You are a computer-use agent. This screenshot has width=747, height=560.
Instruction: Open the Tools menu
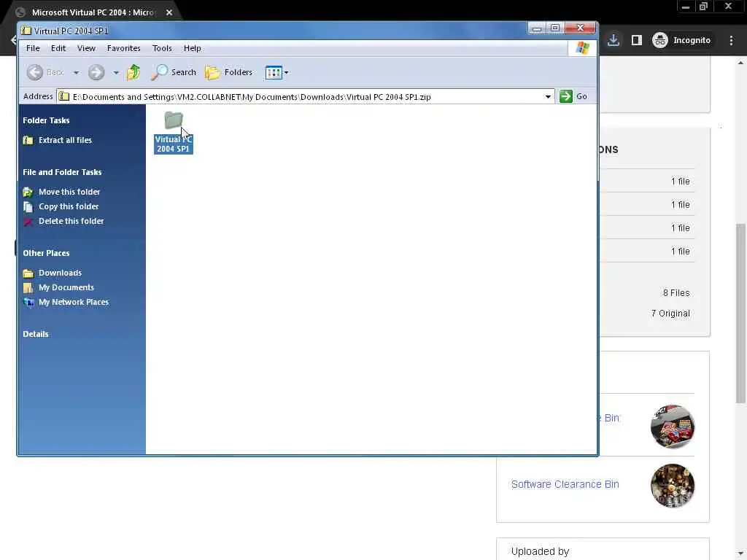tap(162, 48)
